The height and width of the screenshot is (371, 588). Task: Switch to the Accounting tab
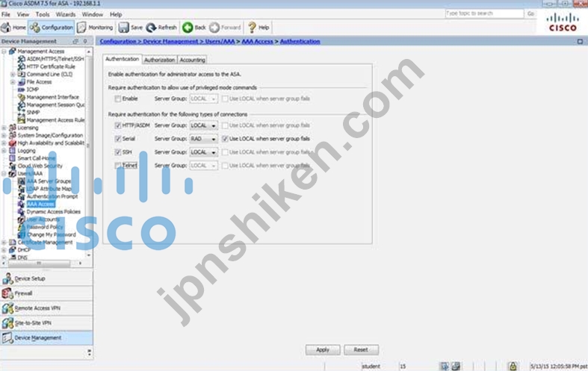coord(192,60)
